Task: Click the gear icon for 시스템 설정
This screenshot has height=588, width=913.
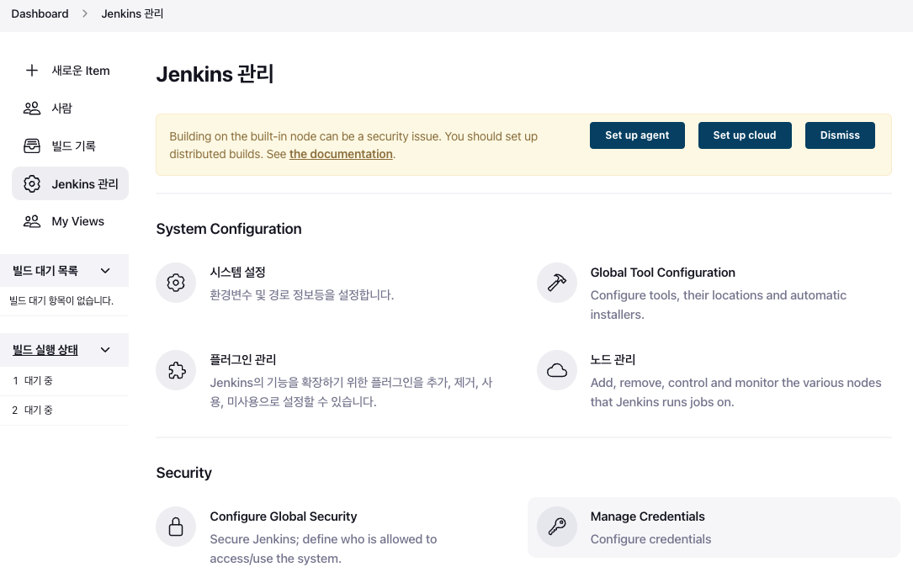Action: click(176, 283)
